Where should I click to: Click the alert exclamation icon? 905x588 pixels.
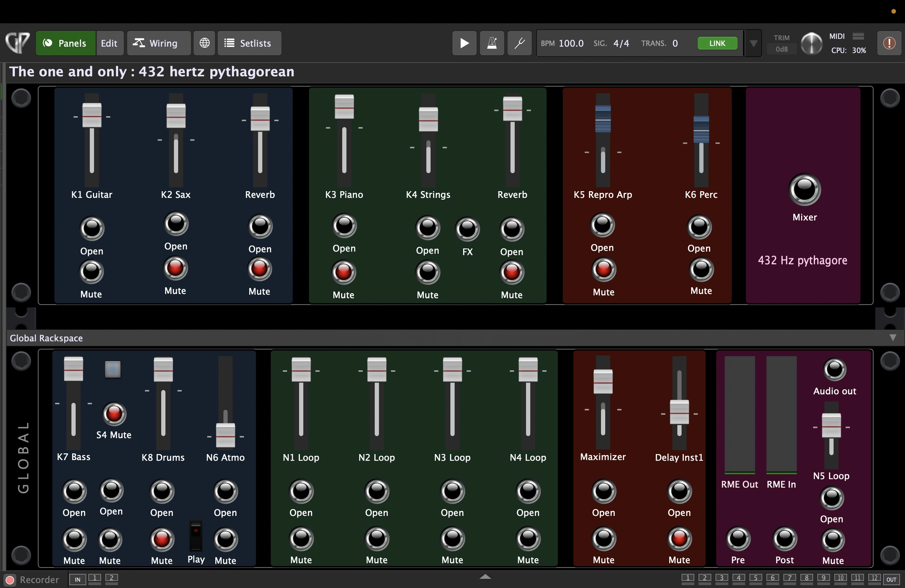pyautogui.click(x=889, y=43)
